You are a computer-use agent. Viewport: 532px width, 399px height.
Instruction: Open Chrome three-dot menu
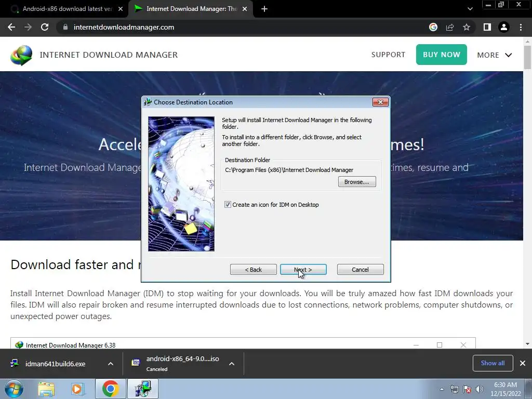coord(521,27)
